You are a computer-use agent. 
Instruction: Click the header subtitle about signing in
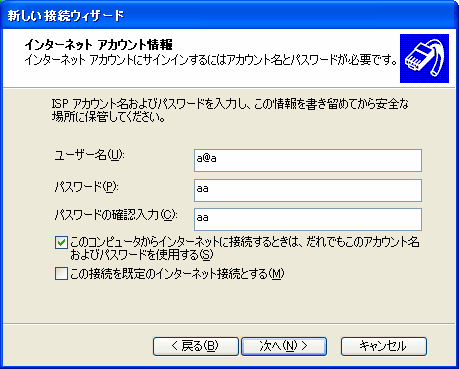211,60
